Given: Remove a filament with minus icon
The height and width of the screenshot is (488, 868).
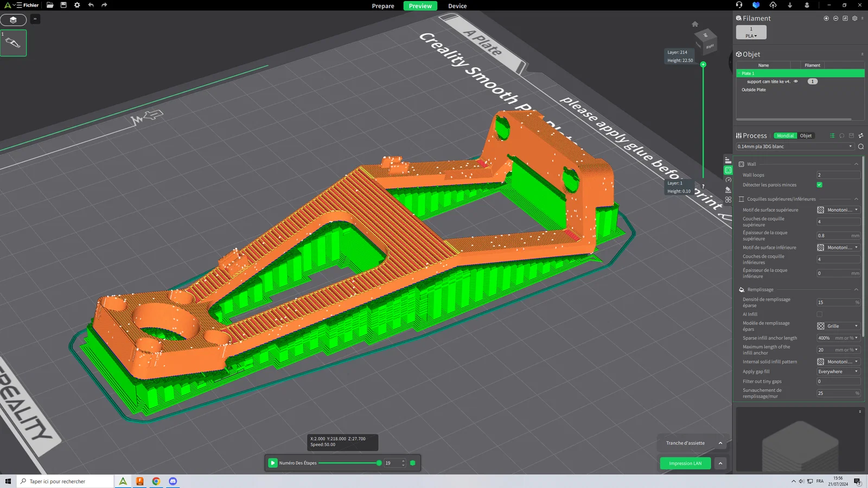Looking at the screenshot, I should 835,18.
